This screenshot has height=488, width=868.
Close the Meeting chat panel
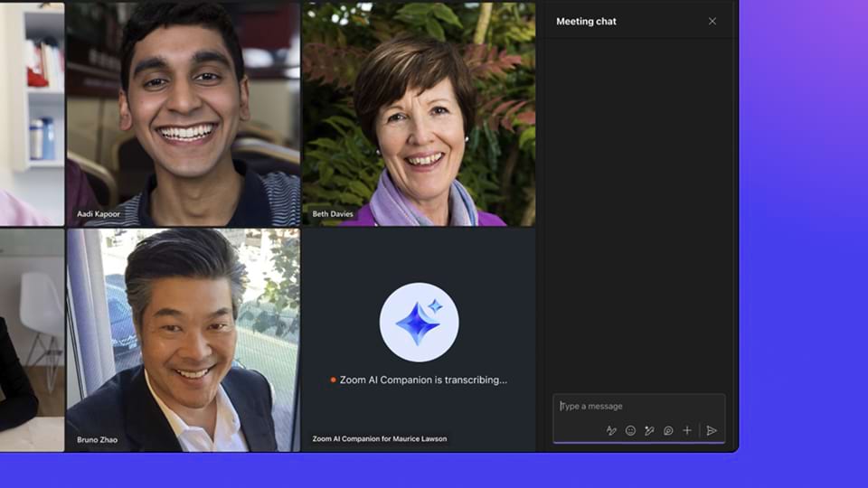712,22
